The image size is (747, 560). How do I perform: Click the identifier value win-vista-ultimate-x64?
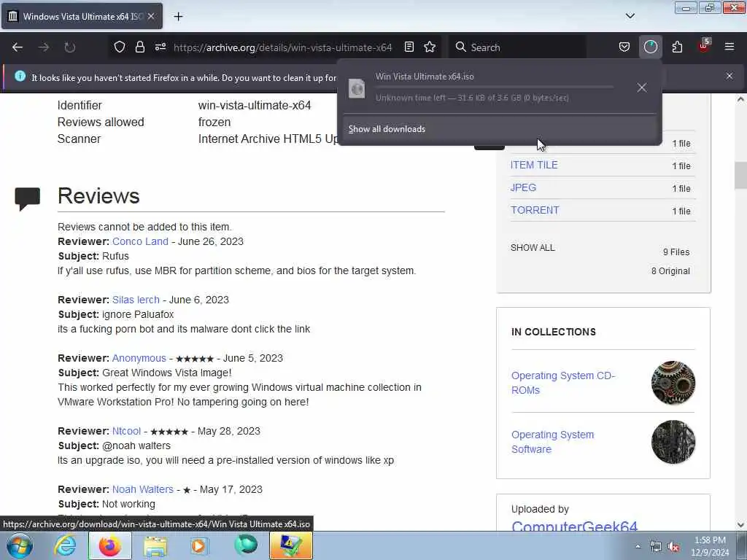(255, 105)
